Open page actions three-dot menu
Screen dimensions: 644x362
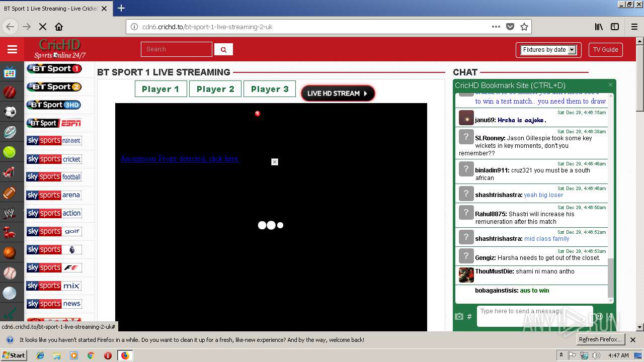[x=496, y=27]
